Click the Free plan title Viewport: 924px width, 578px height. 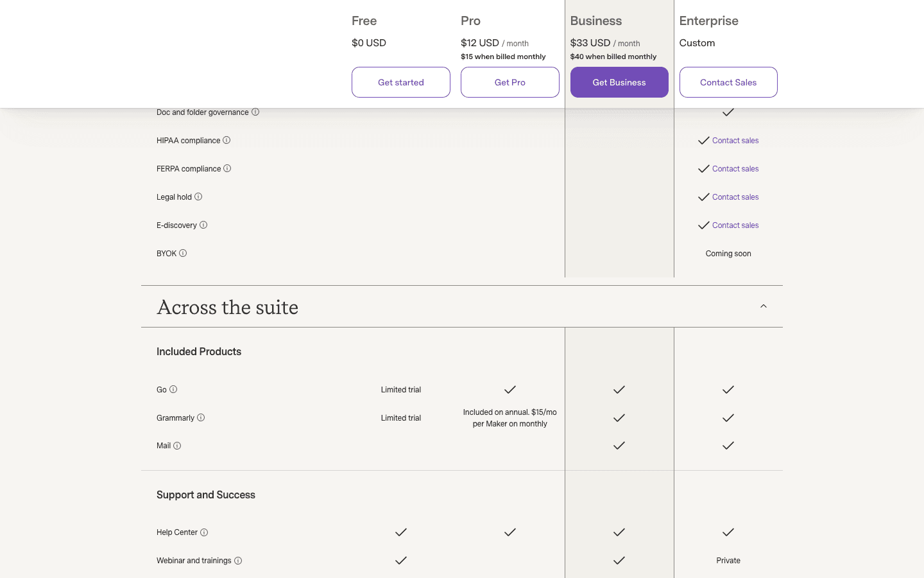(364, 21)
